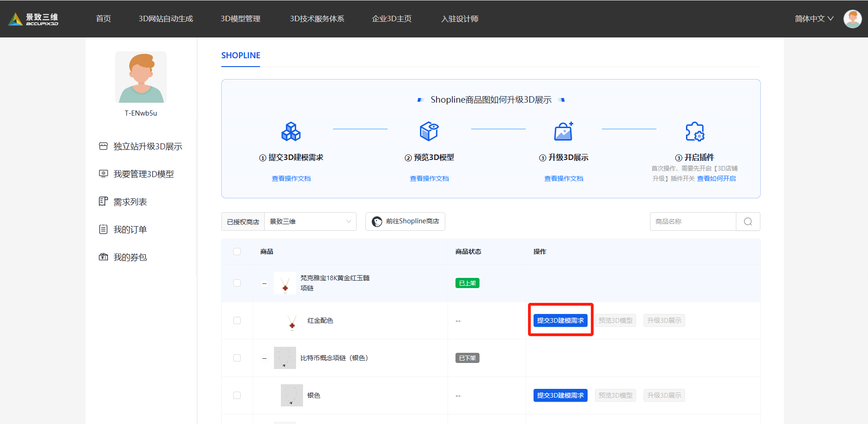Open the 简体中文 language dropdown
This screenshot has height=424, width=868.
coord(814,19)
